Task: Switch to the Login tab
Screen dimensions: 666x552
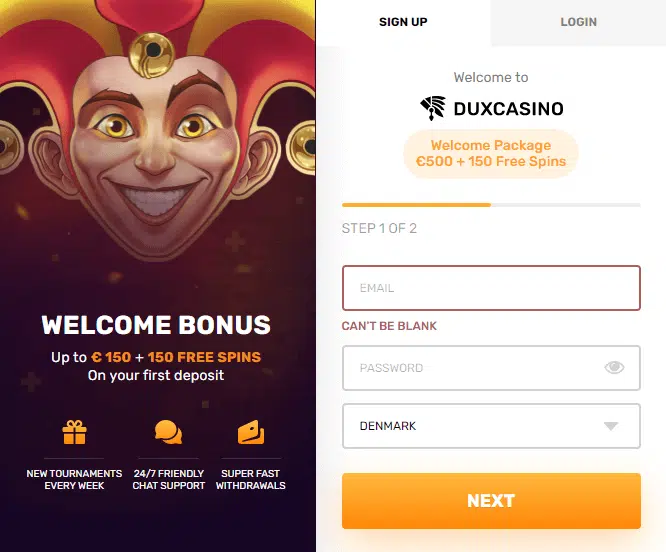Action: pos(579,22)
